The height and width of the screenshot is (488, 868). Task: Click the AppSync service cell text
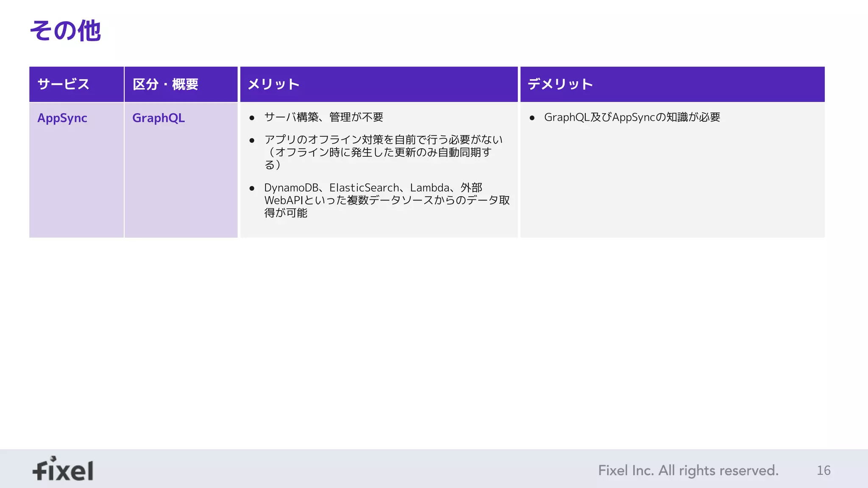coord(62,118)
